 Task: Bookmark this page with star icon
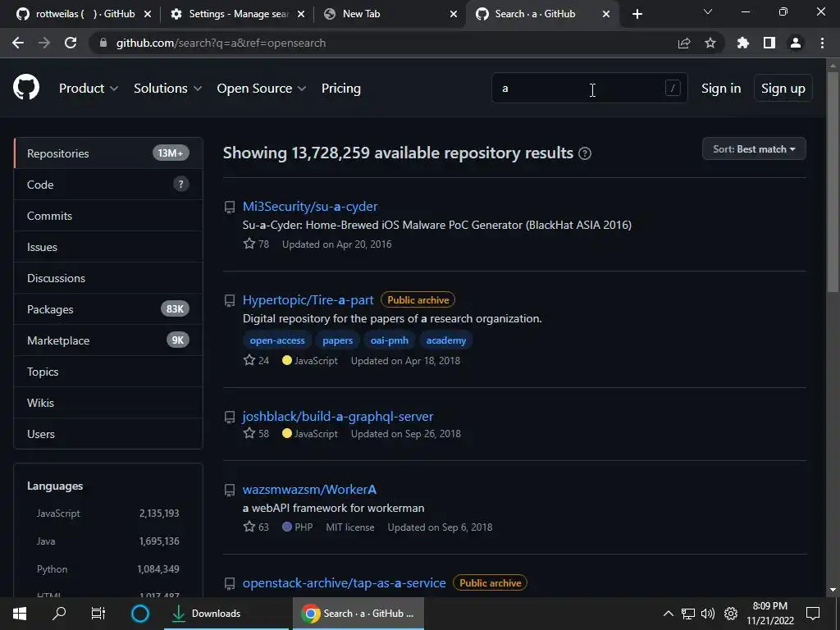pyautogui.click(x=710, y=43)
